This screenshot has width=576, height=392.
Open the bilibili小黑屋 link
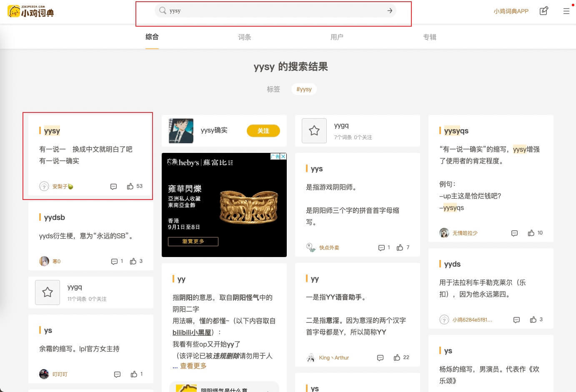click(x=192, y=332)
